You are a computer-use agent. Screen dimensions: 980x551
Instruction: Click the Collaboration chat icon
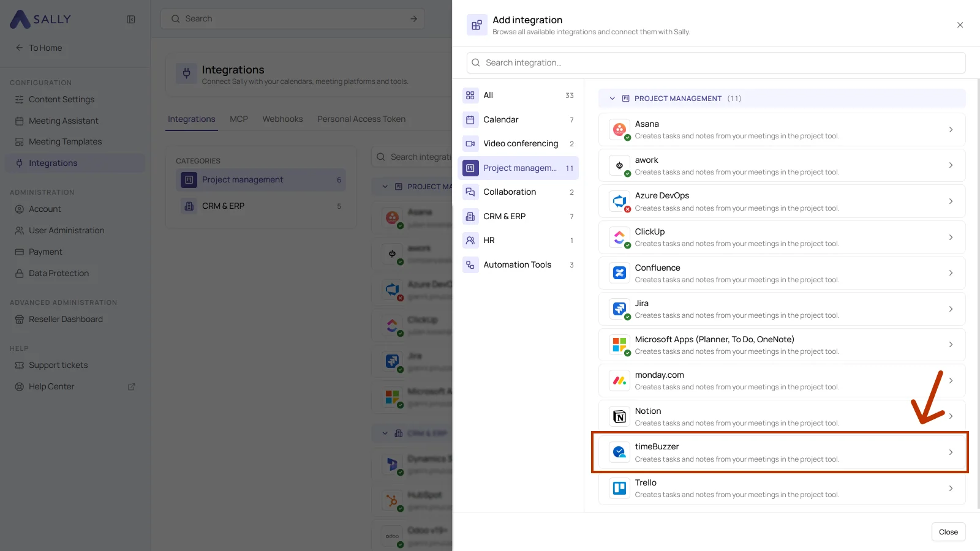470,192
